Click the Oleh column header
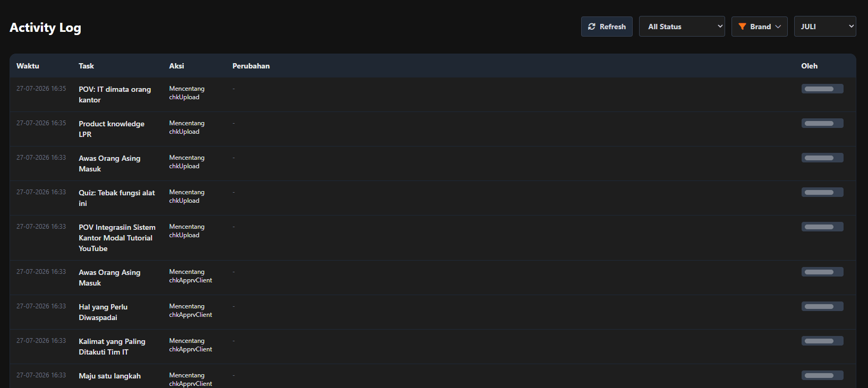Viewport: 868px width, 388px height. [809, 66]
